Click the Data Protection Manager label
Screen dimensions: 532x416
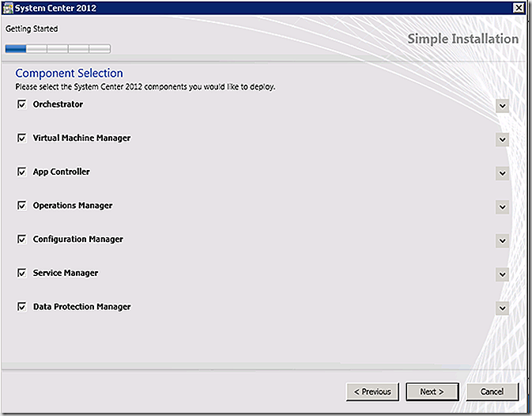click(x=81, y=307)
